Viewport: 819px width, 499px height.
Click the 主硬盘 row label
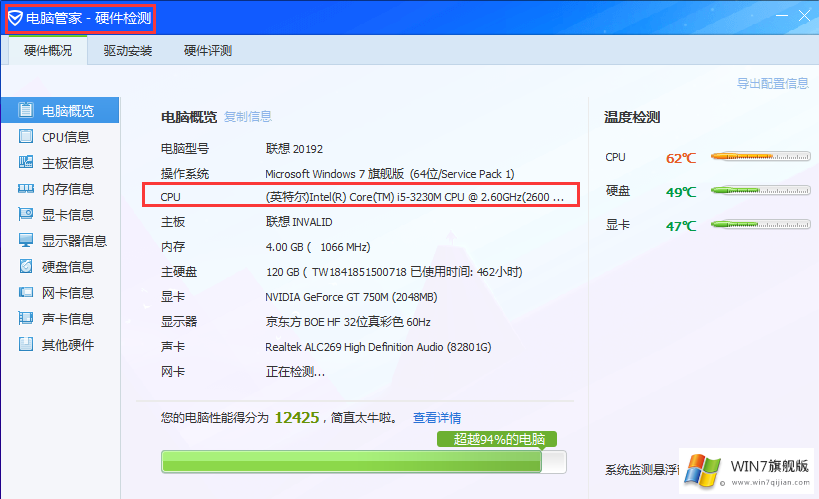point(179,272)
